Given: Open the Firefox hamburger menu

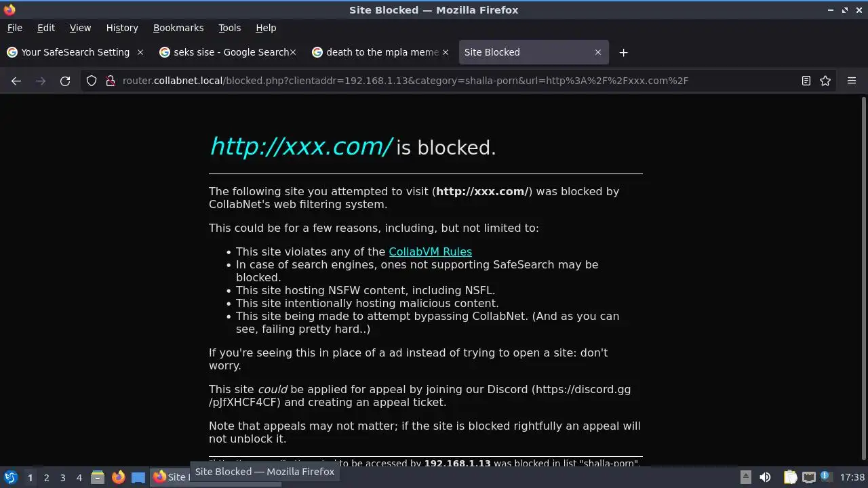Looking at the screenshot, I should pyautogui.click(x=852, y=81).
